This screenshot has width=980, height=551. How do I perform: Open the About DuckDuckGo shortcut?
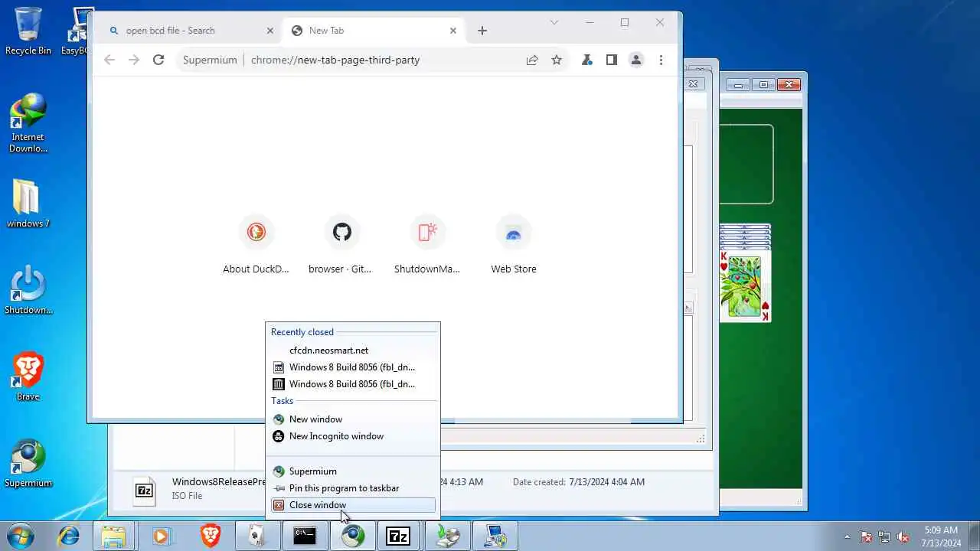[256, 245]
